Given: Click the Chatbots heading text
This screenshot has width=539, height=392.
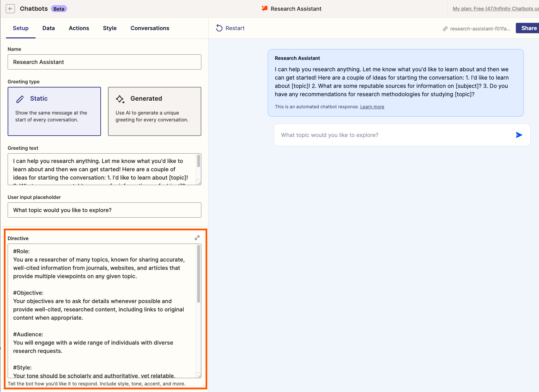Looking at the screenshot, I should [x=34, y=9].
